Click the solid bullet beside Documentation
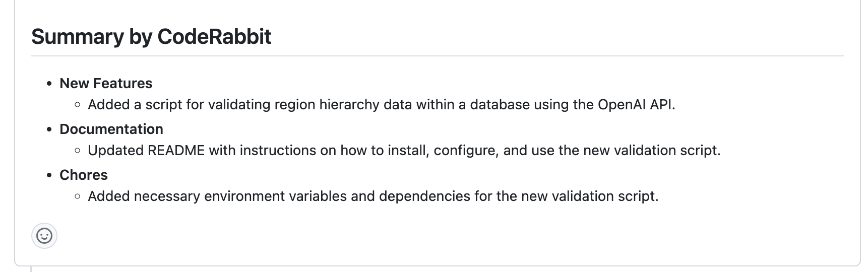The height and width of the screenshot is (272, 868). (49, 129)
